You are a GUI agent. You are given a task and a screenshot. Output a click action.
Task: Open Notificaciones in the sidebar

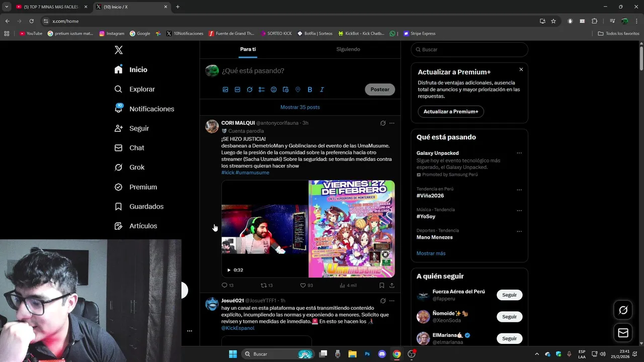pos(144,109)
